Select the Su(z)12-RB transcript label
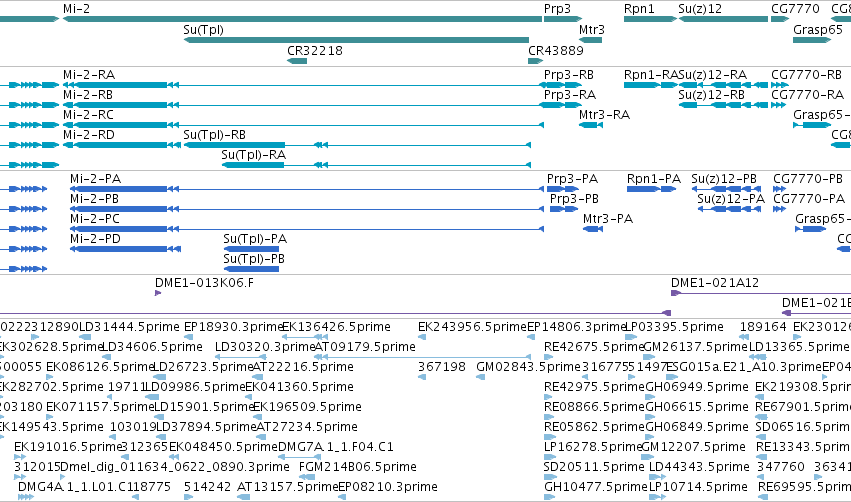Viewport: 851px width, 502px height. point(712,95)
